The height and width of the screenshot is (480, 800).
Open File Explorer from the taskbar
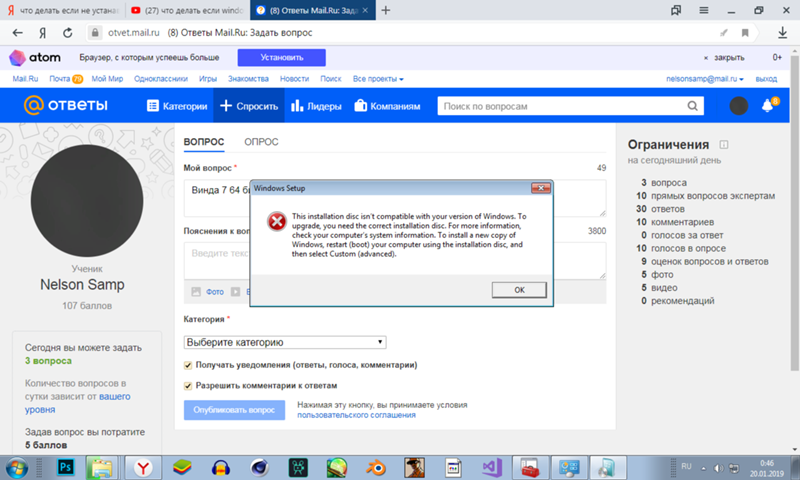point(102,467)
